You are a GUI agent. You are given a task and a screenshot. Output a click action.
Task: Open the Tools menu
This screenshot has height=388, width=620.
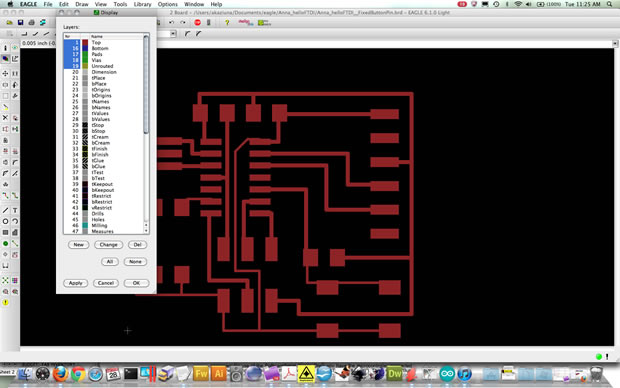click(120, 4)
